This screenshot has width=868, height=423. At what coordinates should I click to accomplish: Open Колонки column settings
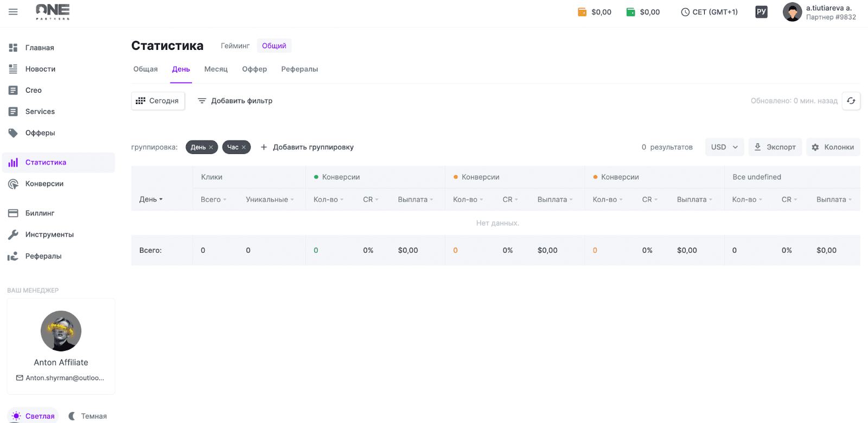coord(833,147)
